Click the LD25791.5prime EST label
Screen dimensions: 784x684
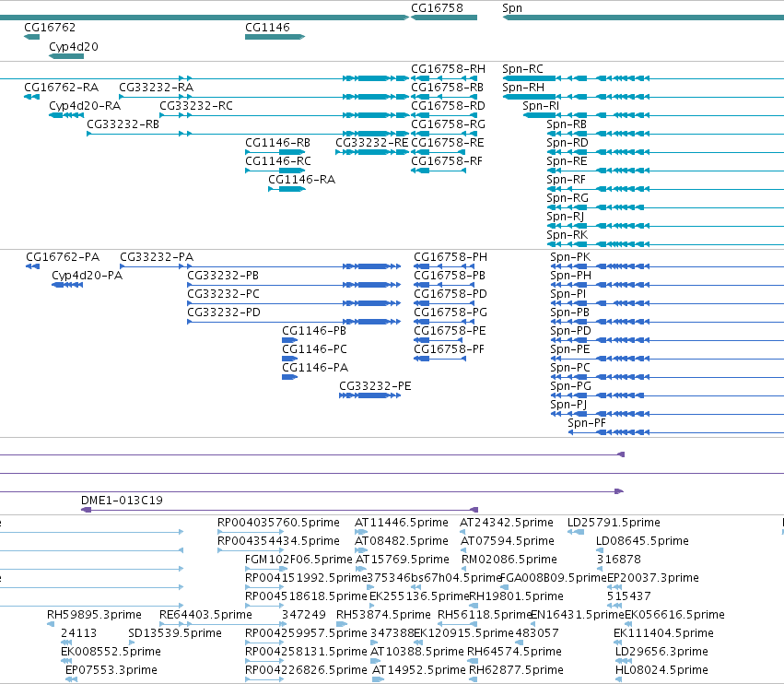click(x=614, y=523)
